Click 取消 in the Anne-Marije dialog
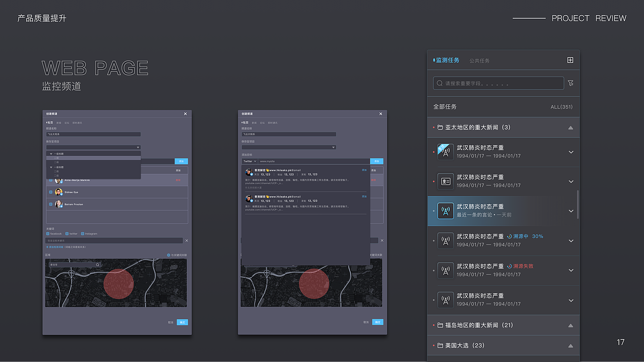The width and height of the screenshot is (644, 362). point(171,322)
